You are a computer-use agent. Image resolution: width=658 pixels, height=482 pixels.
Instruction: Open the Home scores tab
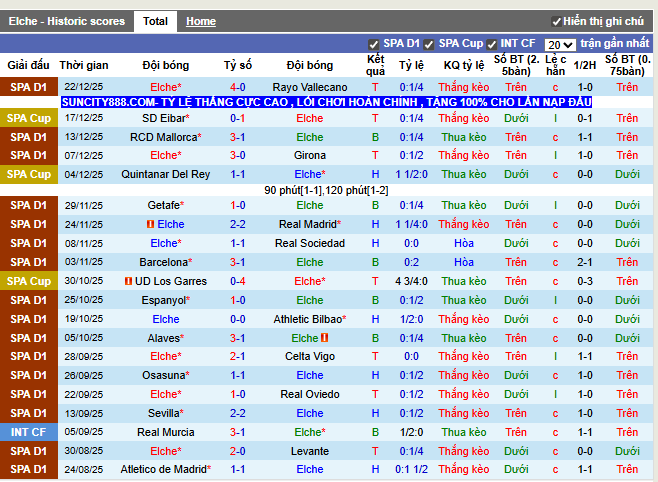(201, 21)
